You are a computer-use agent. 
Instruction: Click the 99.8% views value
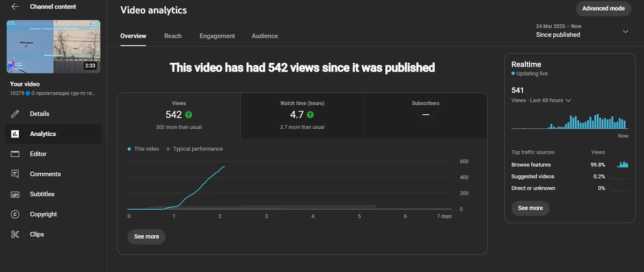(x=598, y=165)
